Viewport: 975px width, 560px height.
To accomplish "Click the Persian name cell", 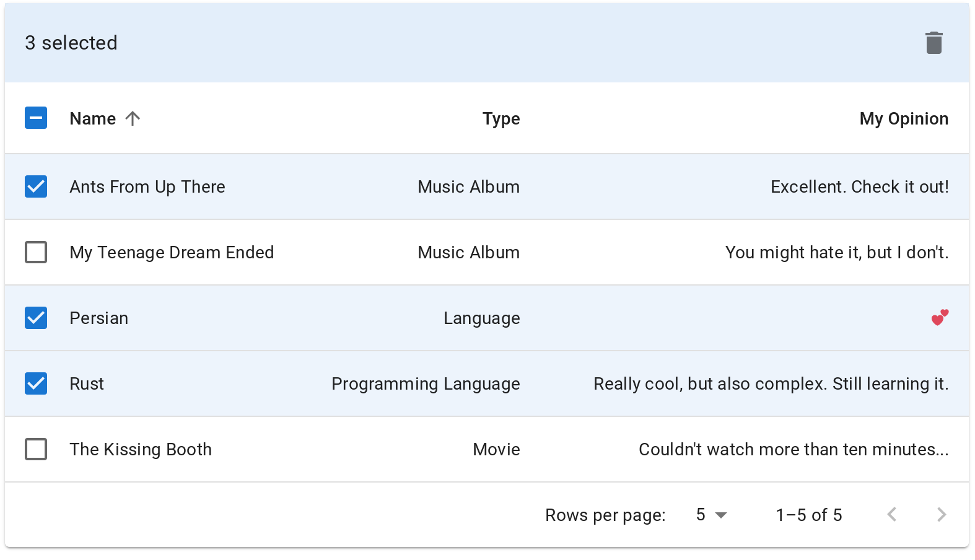I will (x=99, y=318).
